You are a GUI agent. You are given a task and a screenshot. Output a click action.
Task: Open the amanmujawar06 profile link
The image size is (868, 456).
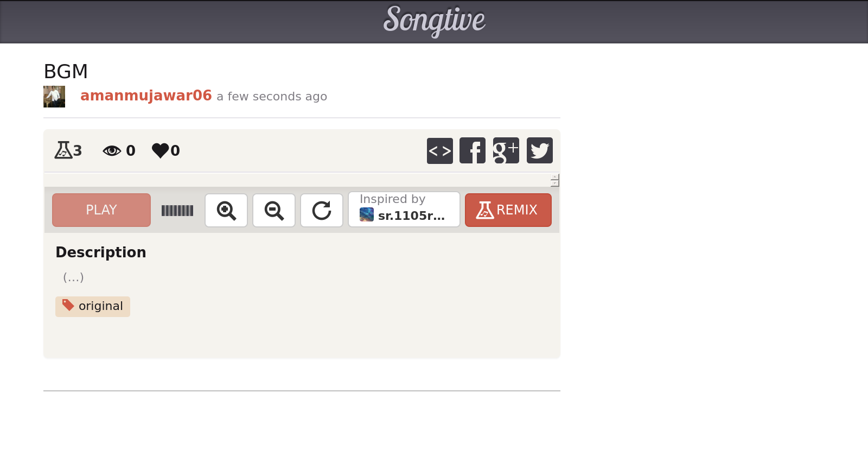(146, 96)
